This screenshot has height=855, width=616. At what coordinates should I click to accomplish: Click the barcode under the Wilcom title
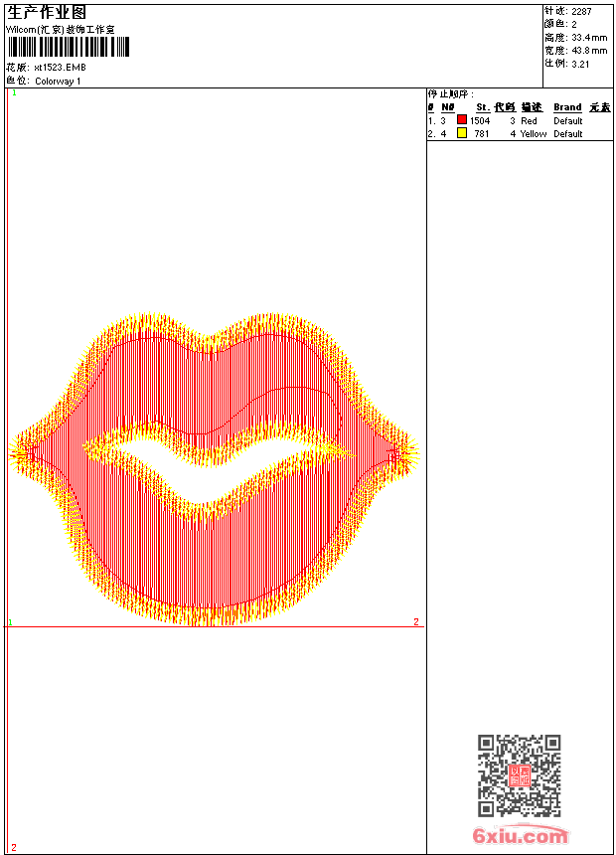(x=68, y=47)
